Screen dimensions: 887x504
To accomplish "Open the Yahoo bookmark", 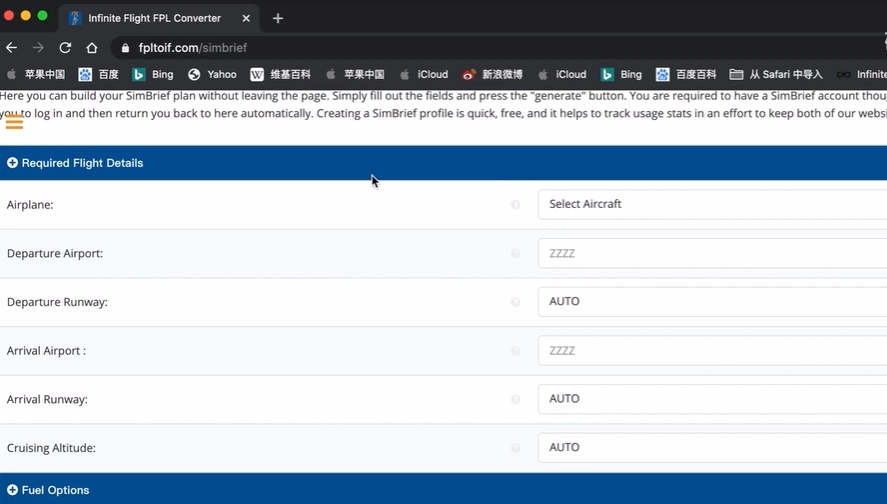I will [212, 75].
